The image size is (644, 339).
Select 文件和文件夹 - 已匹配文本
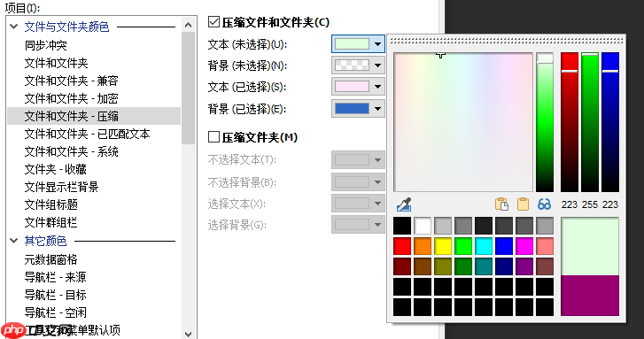(87, 134)
